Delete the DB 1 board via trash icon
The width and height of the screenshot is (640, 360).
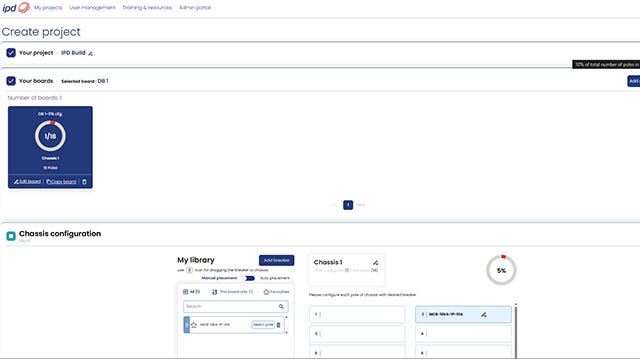(84, 182)
